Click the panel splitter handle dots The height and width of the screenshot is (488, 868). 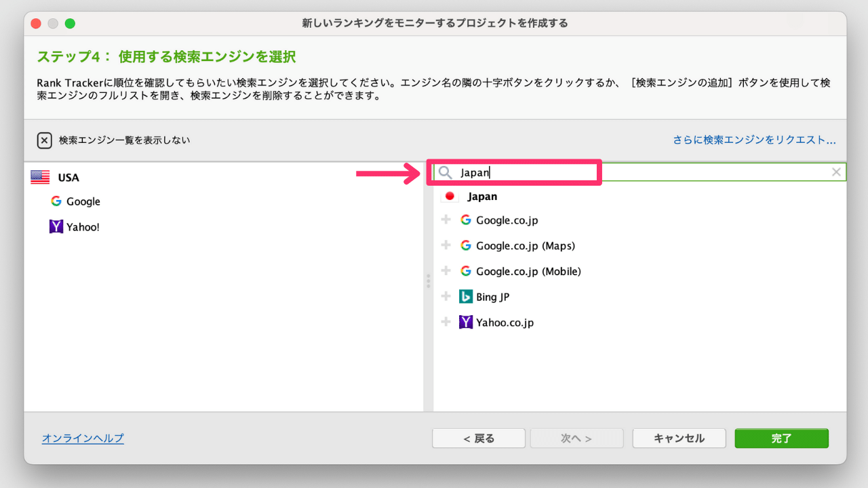(x=428, y=281)
